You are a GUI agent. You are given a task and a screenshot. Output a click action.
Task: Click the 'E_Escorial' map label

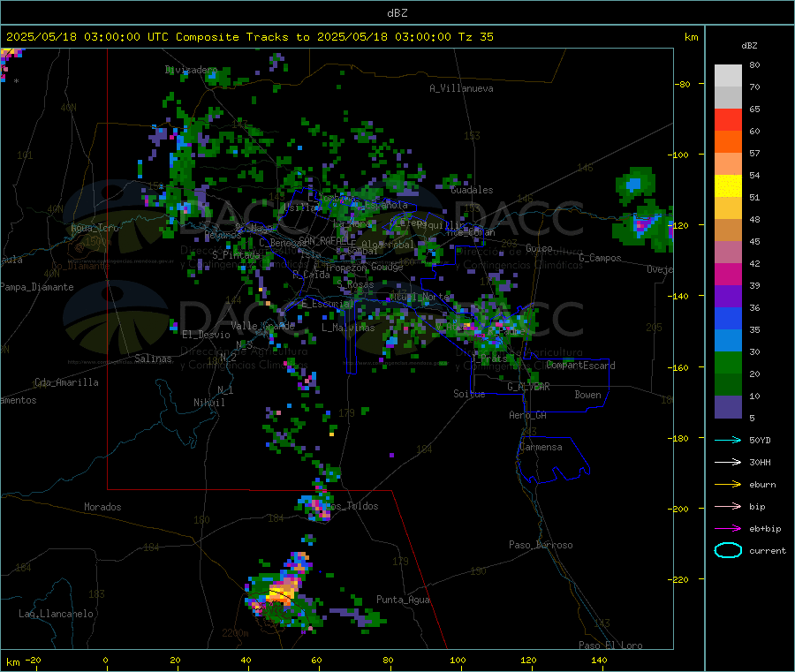[327, 304]
